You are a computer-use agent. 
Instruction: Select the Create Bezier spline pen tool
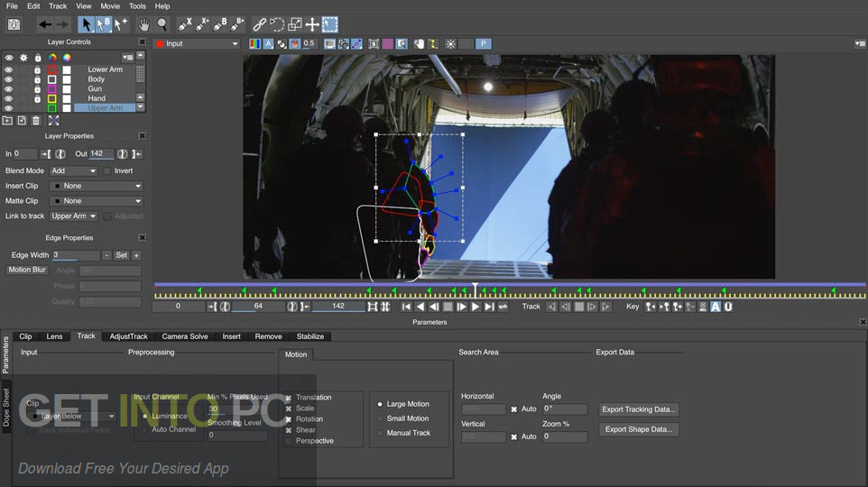(220, 24)
